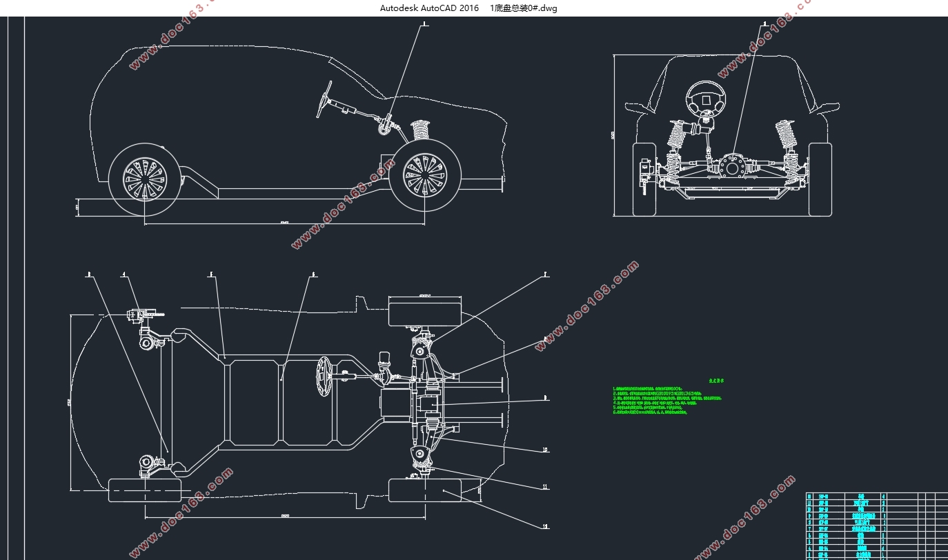Select callout number 10 beside the plan view
This screenshot has height=560, width=948.
tap(545, 450)
